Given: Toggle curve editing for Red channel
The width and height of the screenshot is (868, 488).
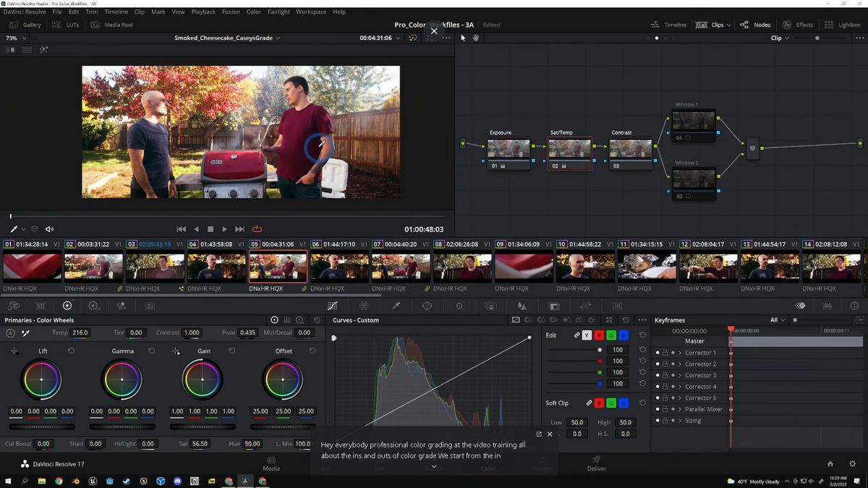Looking at the screenshot, I should click(599, 335).
